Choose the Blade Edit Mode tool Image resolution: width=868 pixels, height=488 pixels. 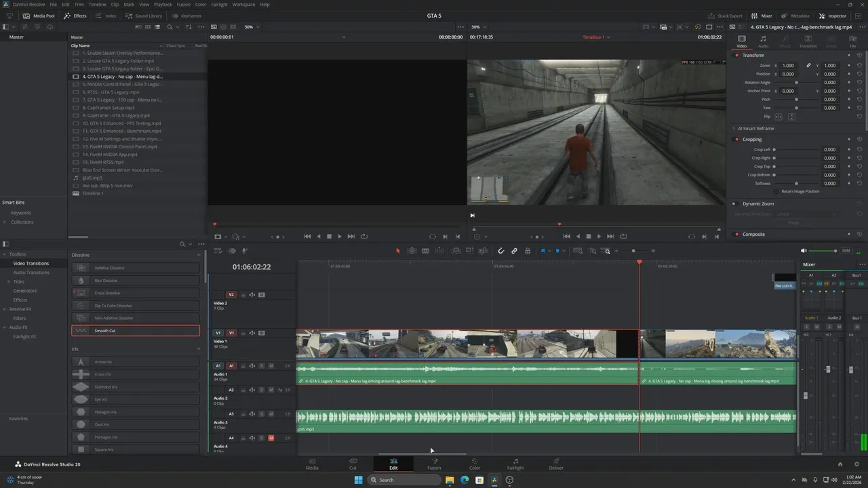click(425, 251)
